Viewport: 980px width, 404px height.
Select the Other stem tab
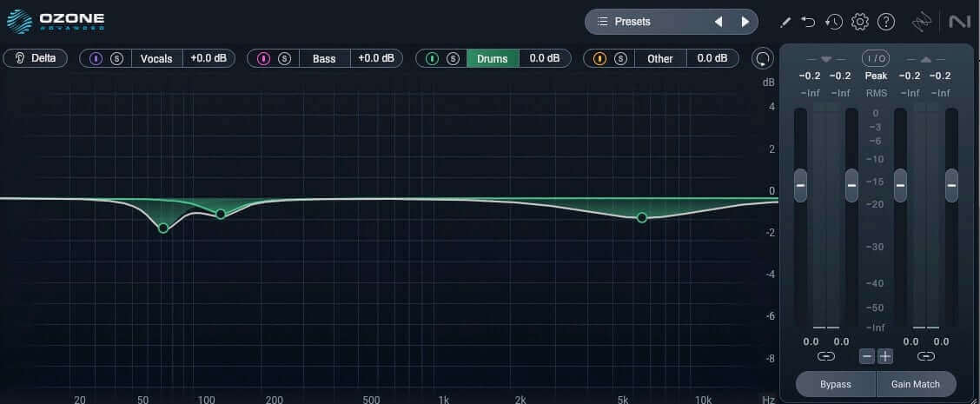660,59
